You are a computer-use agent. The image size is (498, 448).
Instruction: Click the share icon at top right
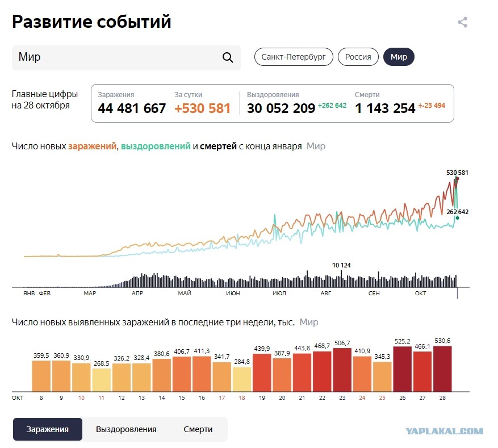coord(462,22)
